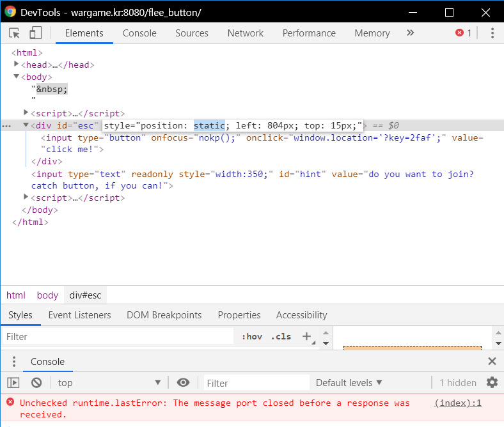Switch to the Styles pane tab
Screen dimensions: 504x427
[x=20, y=315]
